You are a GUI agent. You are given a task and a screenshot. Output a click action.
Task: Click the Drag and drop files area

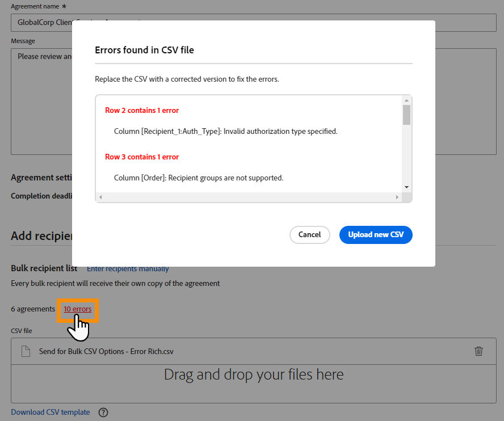coord(253,375)
